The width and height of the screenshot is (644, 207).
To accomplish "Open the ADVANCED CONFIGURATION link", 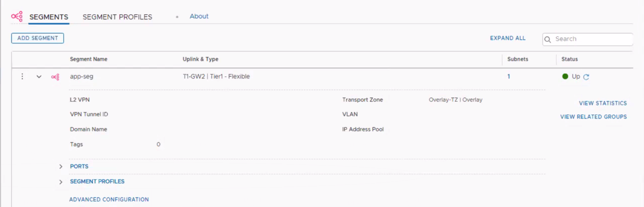I will tap(109, 199).
